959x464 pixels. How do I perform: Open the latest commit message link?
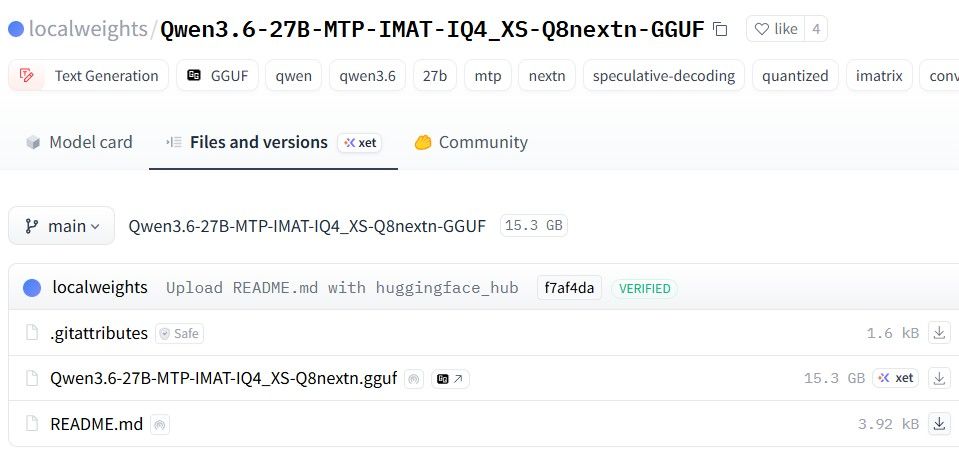click(x=342, y=288)
